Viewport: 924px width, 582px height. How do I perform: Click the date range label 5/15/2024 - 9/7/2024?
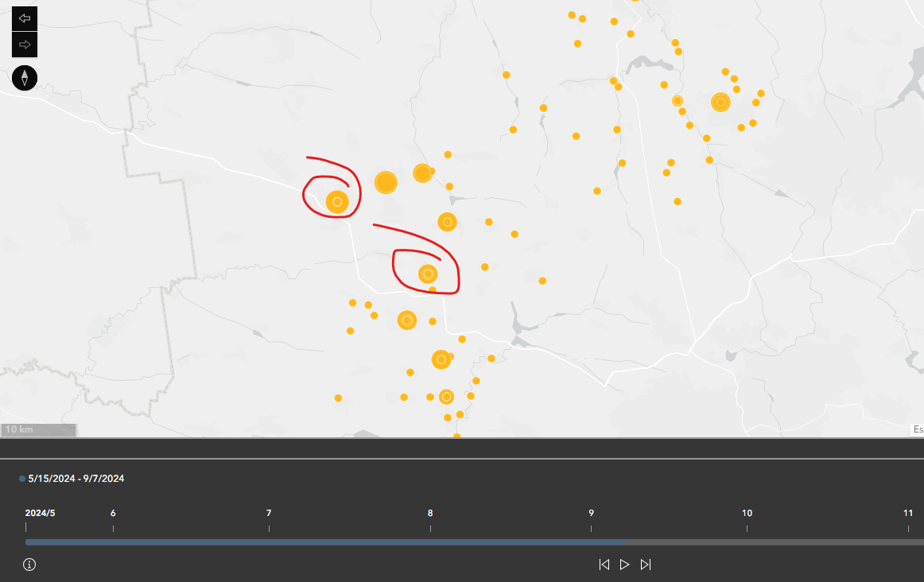point(76,479)
